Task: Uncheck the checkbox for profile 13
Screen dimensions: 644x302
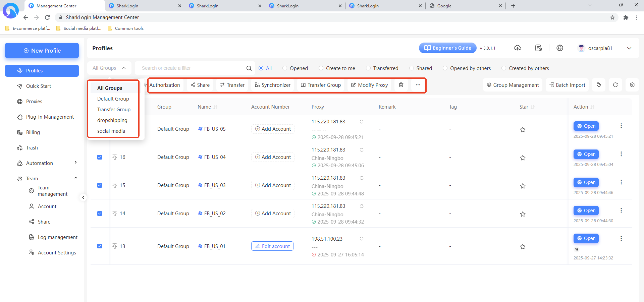Action: pos(100,246)
